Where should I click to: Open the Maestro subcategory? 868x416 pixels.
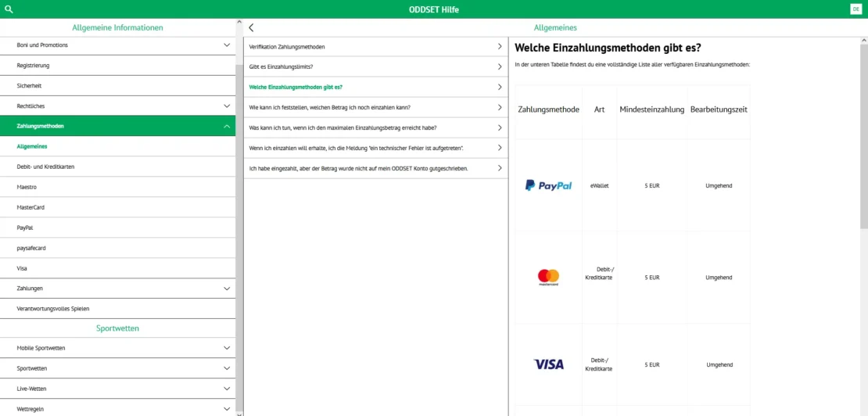[117, 187]
